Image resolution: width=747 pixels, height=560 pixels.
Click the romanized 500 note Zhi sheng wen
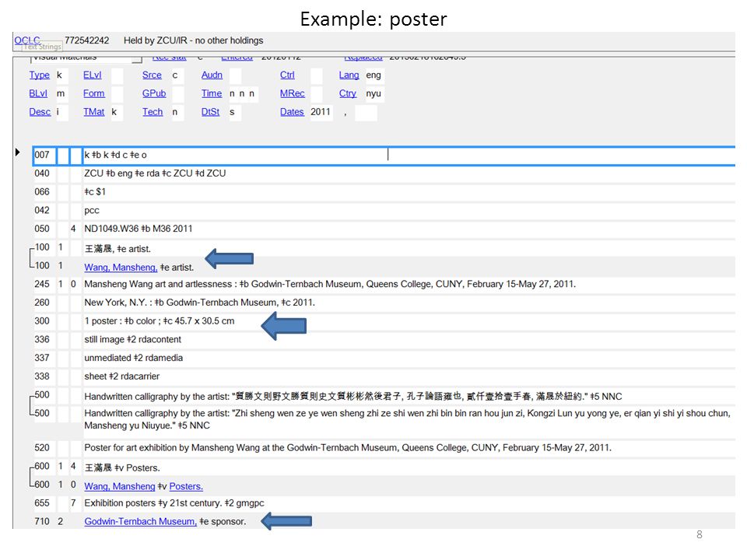click(x=407, y=419)
